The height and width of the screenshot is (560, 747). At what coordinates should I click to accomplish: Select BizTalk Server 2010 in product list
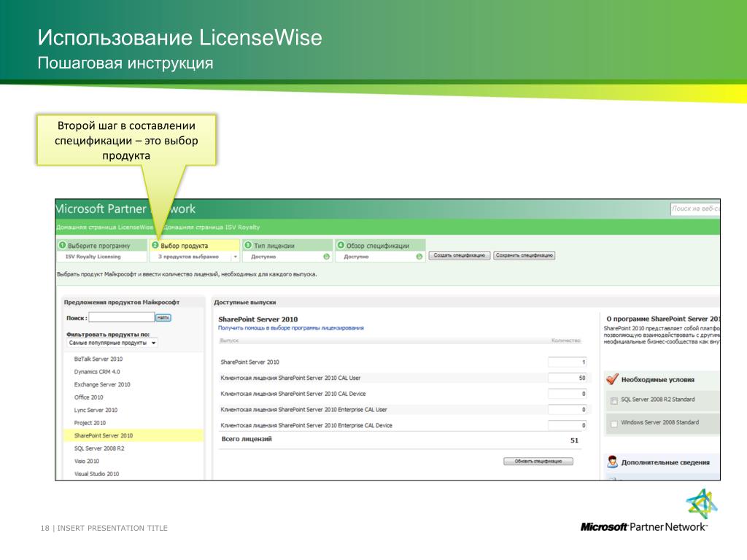point(98,359)
